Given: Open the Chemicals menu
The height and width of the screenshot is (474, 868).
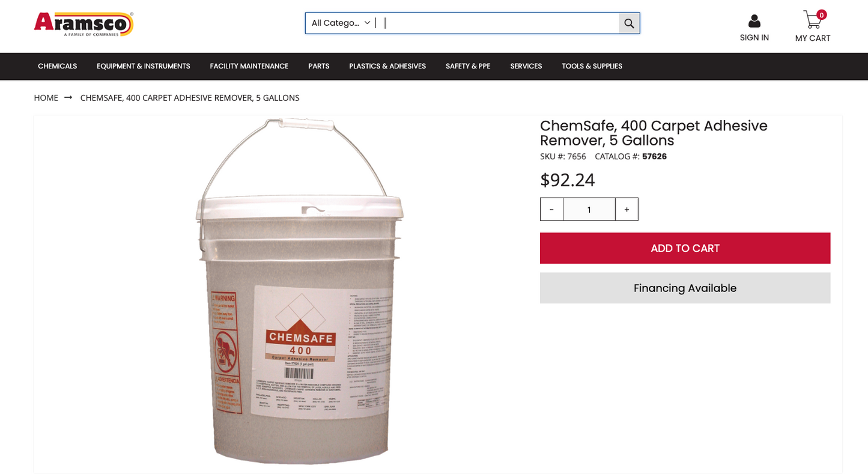Looking at the screenshot, I should click(58, 66).
